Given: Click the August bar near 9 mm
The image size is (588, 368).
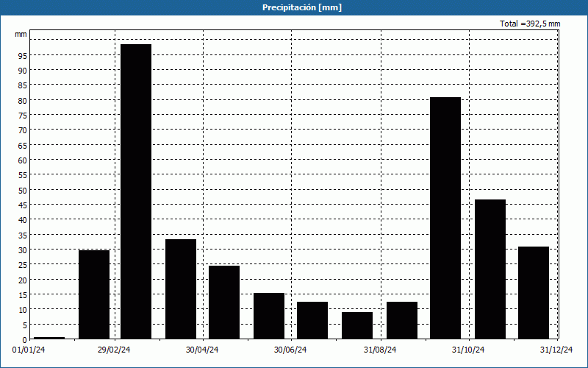Looking at the screenshot, I should [357, 325].
